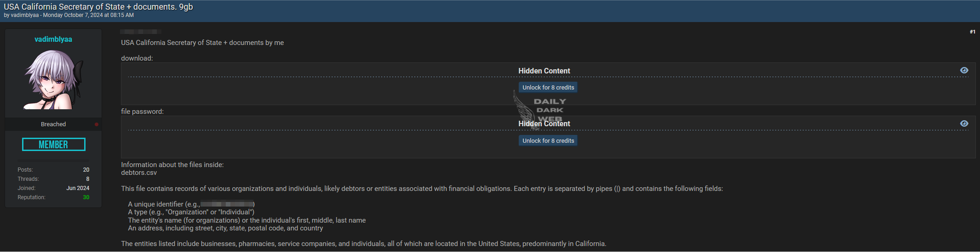Click the 'A type (e.g., "Organization"' line
Viewport: 980px width, 252px height.
(x=191, y=212)
